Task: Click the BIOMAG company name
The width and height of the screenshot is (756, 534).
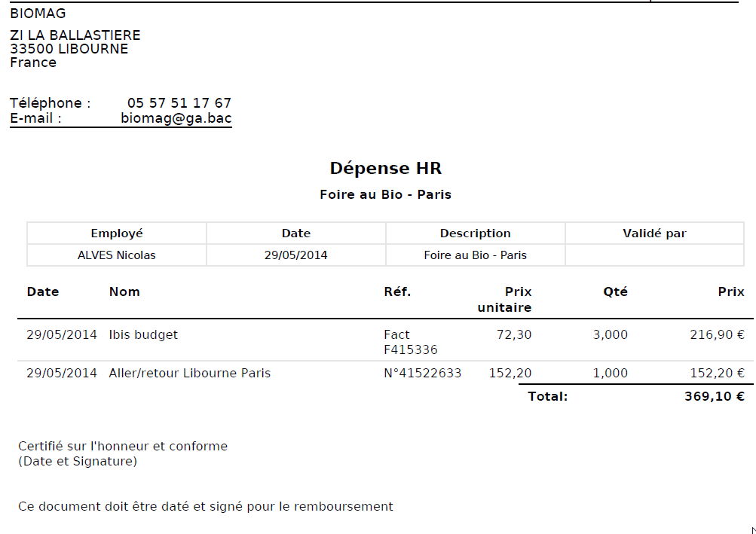Action: click(38, 14)
